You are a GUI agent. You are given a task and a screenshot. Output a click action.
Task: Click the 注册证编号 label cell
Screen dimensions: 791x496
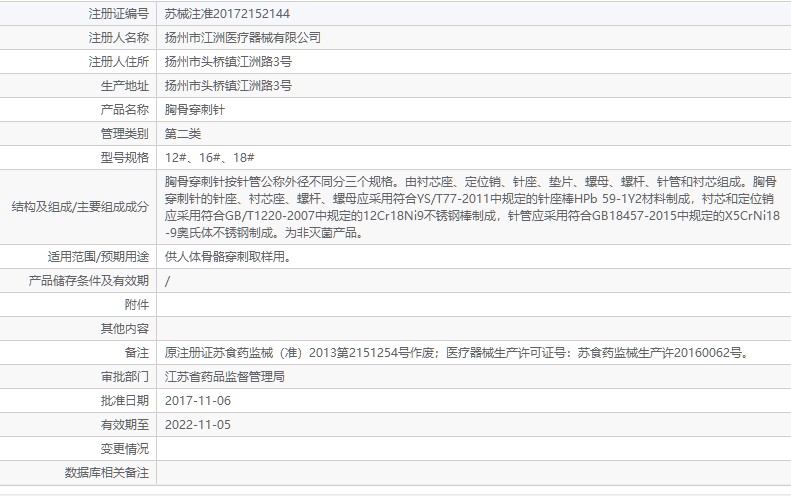tap(119, 14)
